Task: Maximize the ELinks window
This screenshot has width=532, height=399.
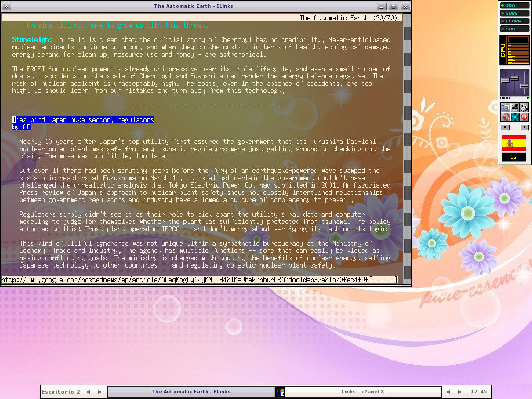Action: click(394, 6)
